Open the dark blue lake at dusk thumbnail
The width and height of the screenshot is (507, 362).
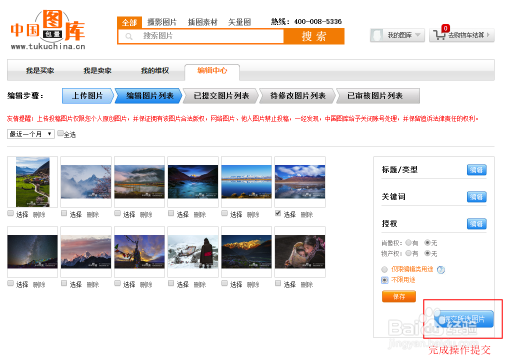click(193, 182)
